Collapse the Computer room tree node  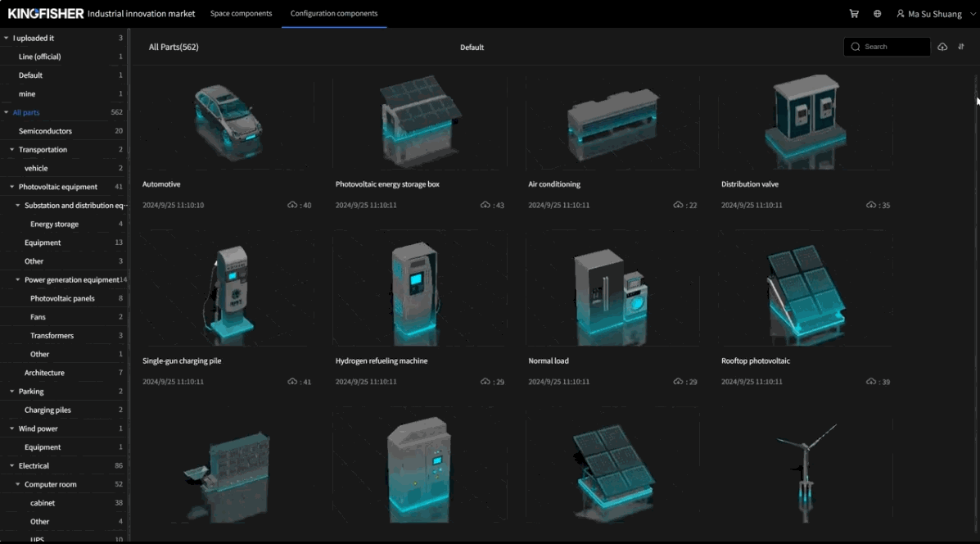(x=17, y=484)
